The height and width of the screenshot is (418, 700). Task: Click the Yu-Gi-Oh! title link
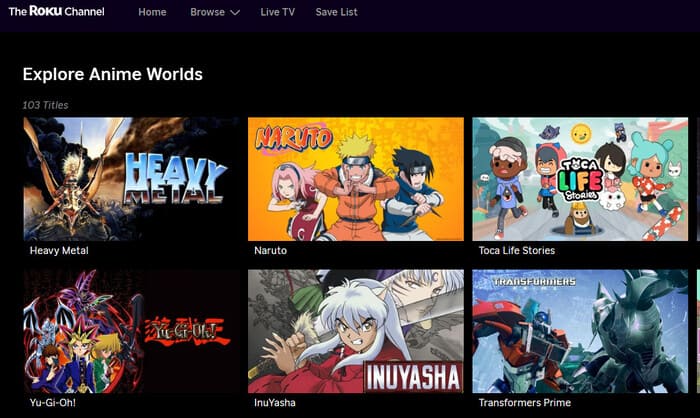(x=53, y=402)
